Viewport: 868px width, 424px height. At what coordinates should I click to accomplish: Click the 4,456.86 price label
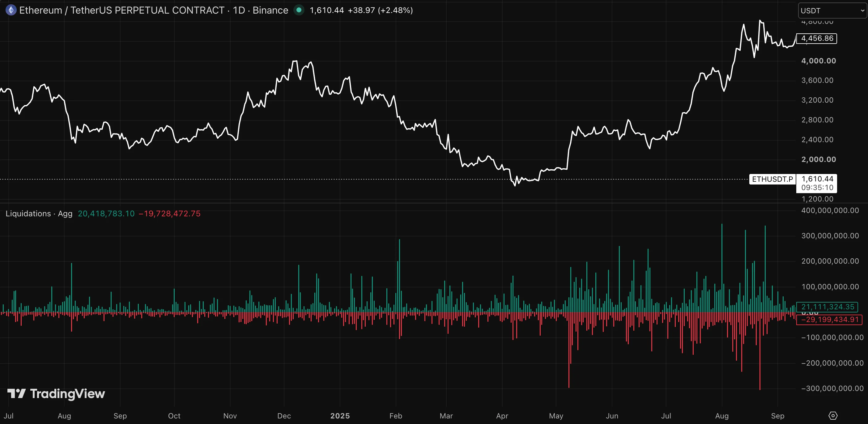(x=817, y=38)
